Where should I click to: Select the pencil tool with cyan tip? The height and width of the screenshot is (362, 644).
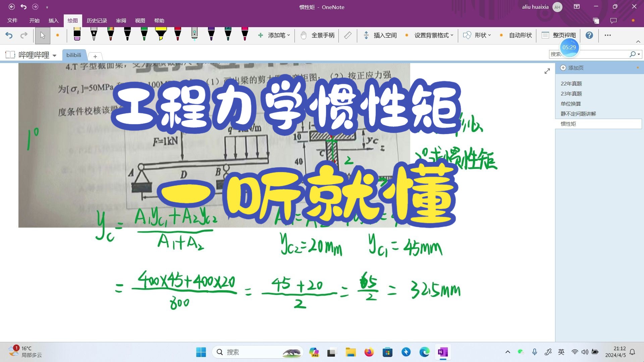click(195, 35)
